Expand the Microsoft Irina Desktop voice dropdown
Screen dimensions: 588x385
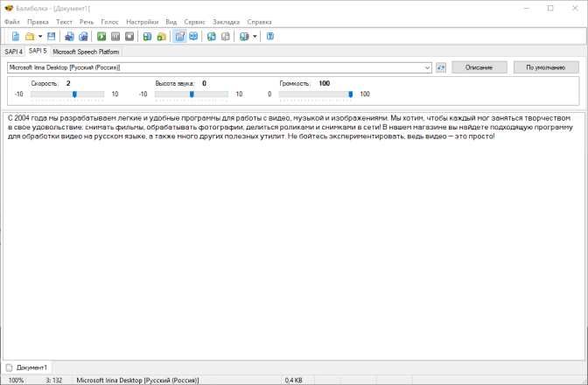click(427, 68)
